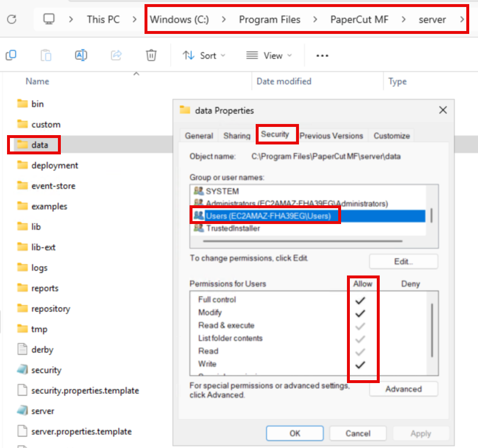Image resolution: width=478 pixels, height=448 pixels.
Task: Expand chevron after This PC breadcrumb
Action: pyautogui.click(x=135, y=19)
